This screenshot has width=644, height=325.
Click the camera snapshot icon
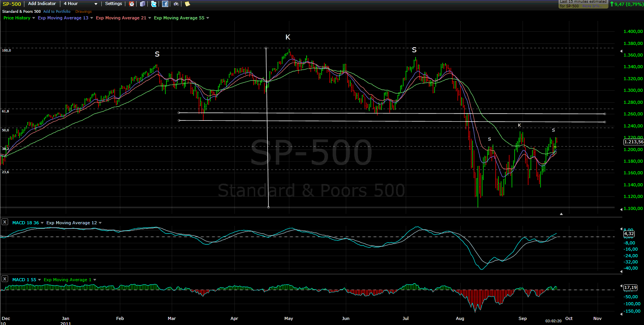click(x=176, y=4)
